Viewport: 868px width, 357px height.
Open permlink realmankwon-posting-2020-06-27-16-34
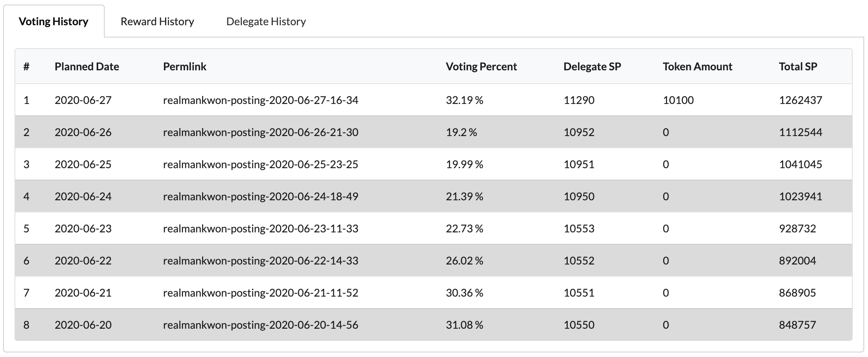point(261,100)
